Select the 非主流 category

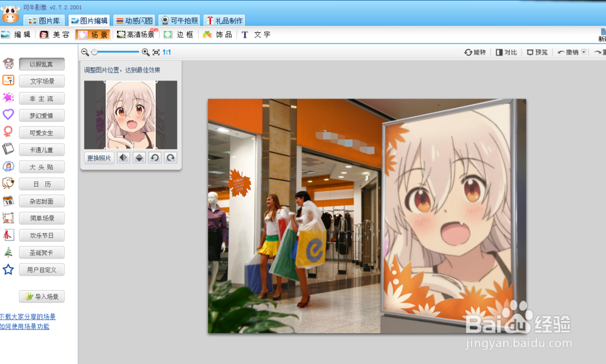coord(42,99)
